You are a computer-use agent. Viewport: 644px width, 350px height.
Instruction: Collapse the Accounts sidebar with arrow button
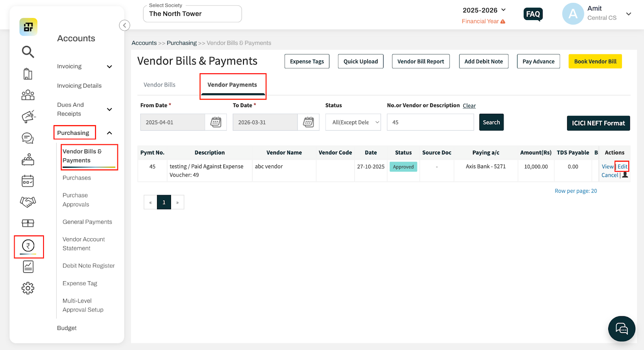pos(124,25)
